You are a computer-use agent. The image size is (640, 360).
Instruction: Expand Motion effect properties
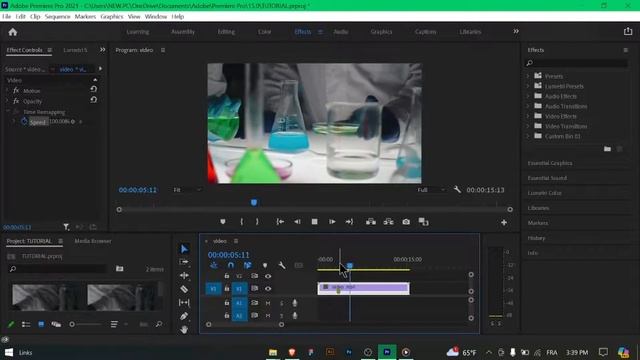coord(7,91)
